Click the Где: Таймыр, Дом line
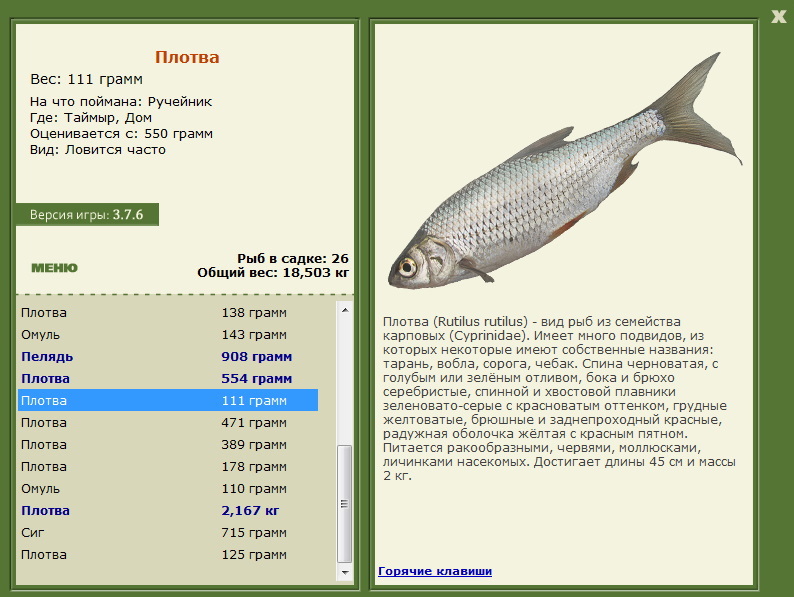Screen dimensions: 794x597 coord(91,118)
